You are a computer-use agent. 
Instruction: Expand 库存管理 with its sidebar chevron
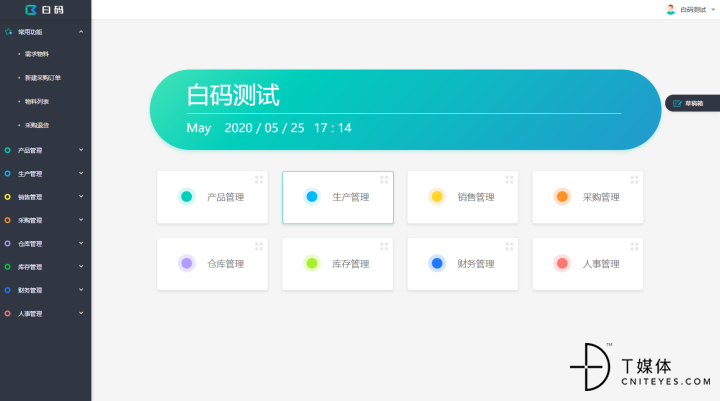tap(81, 266)
